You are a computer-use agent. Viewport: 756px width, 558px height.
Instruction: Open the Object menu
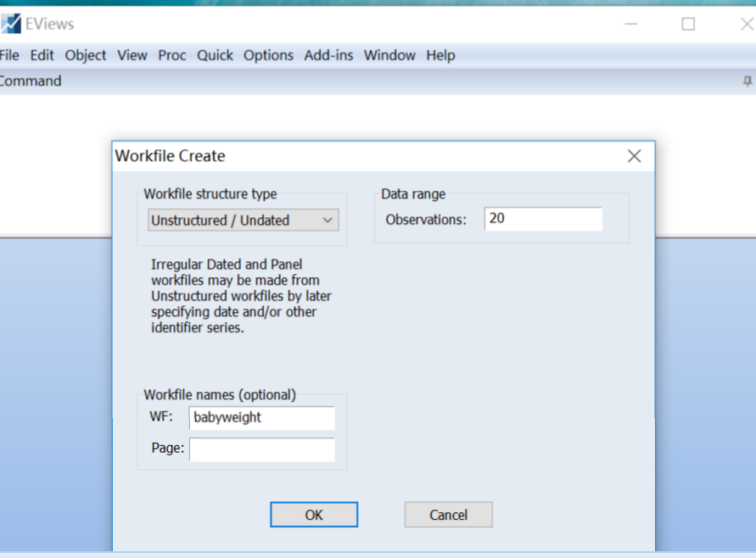click(86, 55)
